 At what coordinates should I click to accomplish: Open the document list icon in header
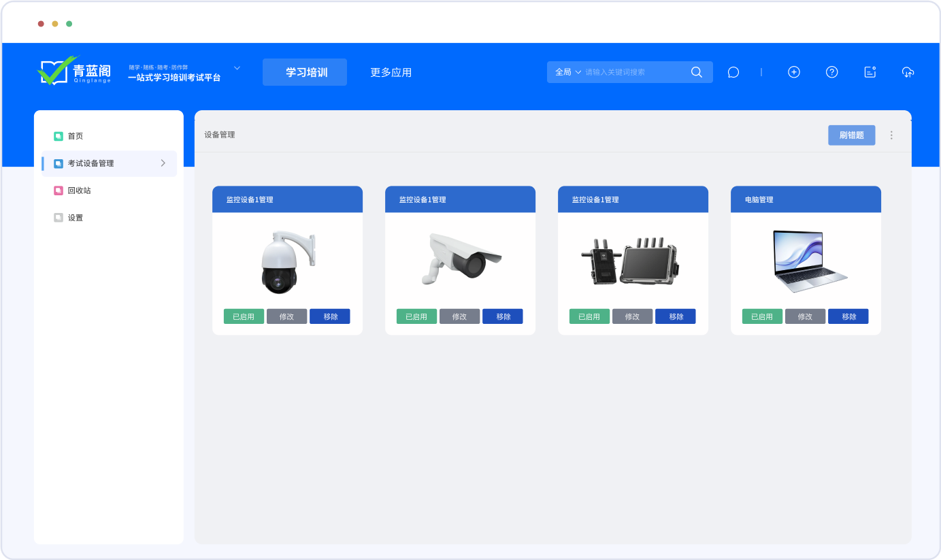(x=870, y=72)
